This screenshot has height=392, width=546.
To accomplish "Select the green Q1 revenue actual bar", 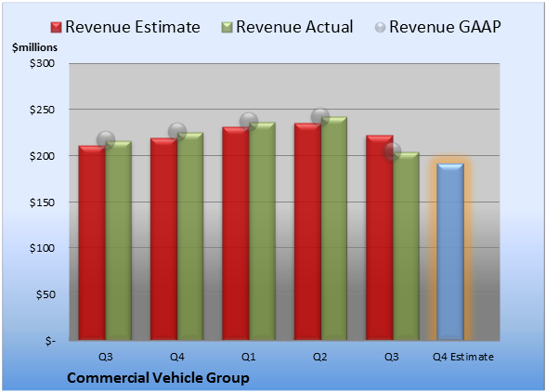I will point(262,231).
